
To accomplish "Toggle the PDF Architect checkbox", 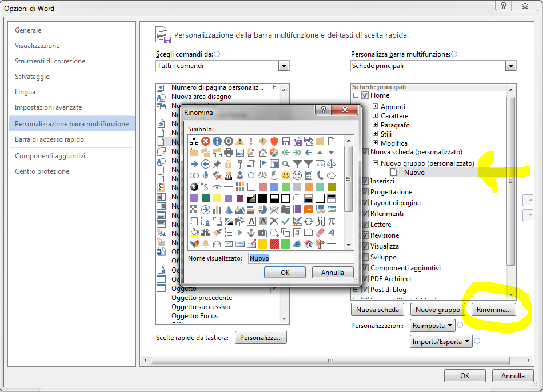I will point(365,279).
